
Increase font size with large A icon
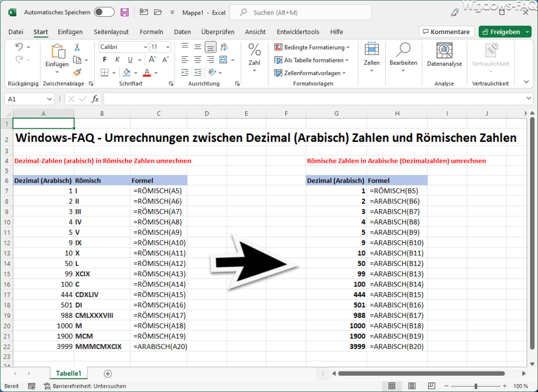pyautogui.click(x=152, y=60)
